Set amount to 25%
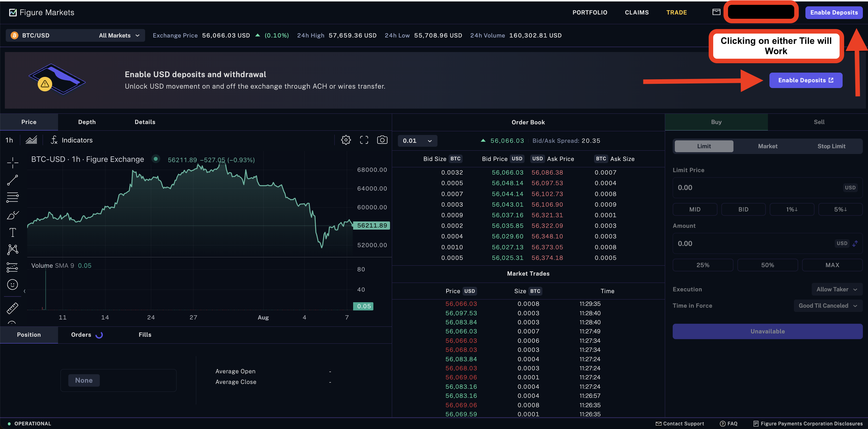 [x=703, y=265]
